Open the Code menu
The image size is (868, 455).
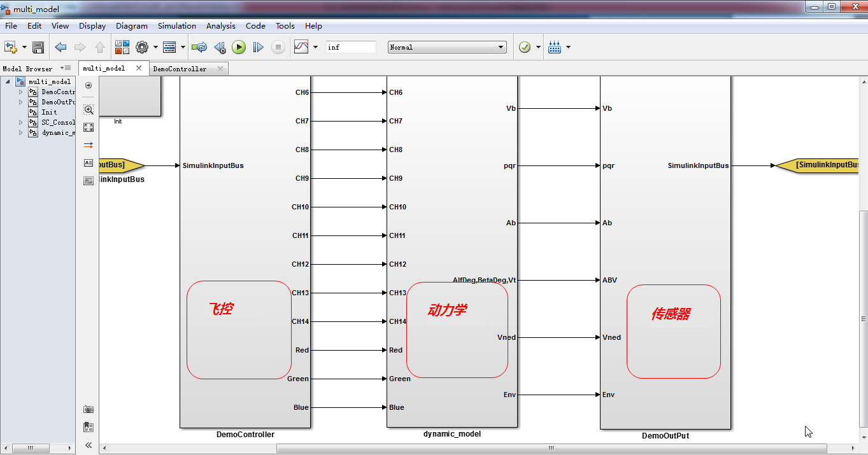coord(255,26)
